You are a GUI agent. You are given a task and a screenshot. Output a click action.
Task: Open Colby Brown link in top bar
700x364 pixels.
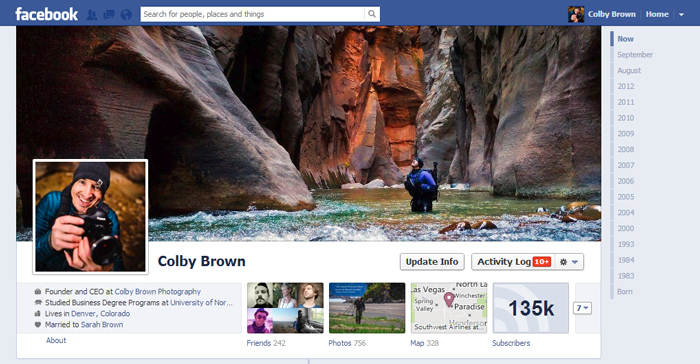click(612, 14)
